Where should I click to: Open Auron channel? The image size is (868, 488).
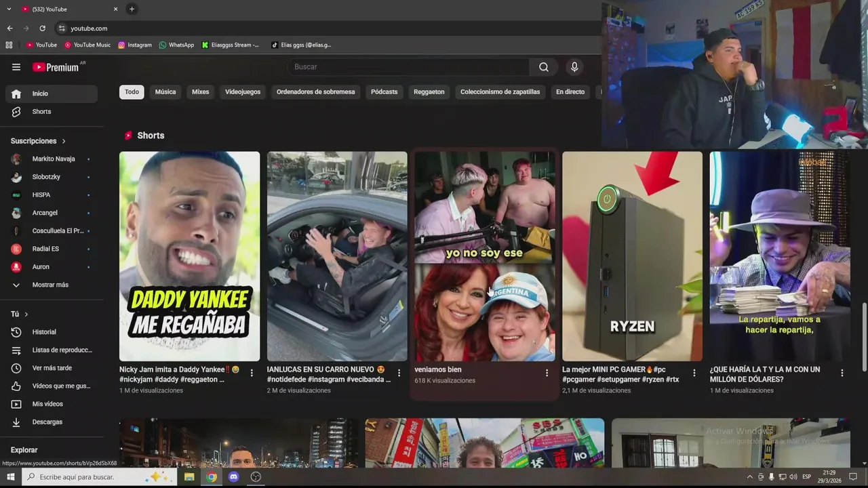[52, 267]
